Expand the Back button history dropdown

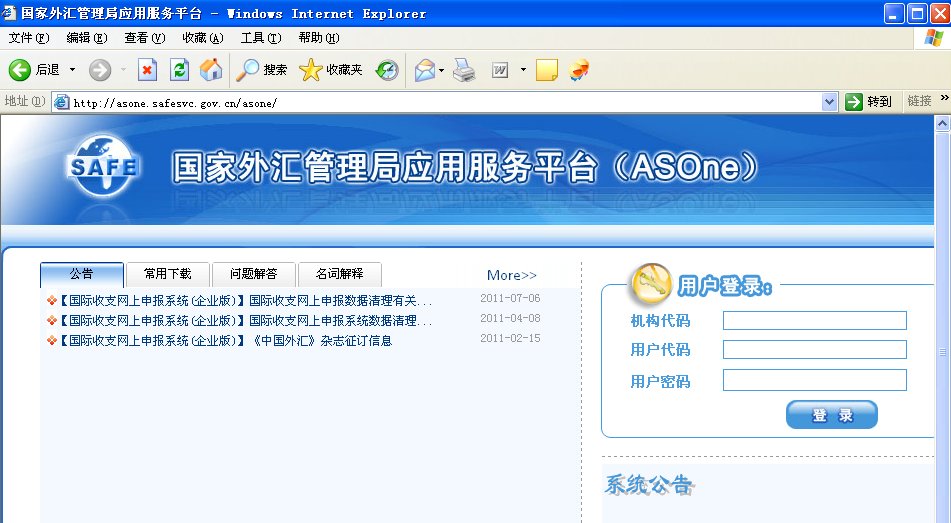72,70
